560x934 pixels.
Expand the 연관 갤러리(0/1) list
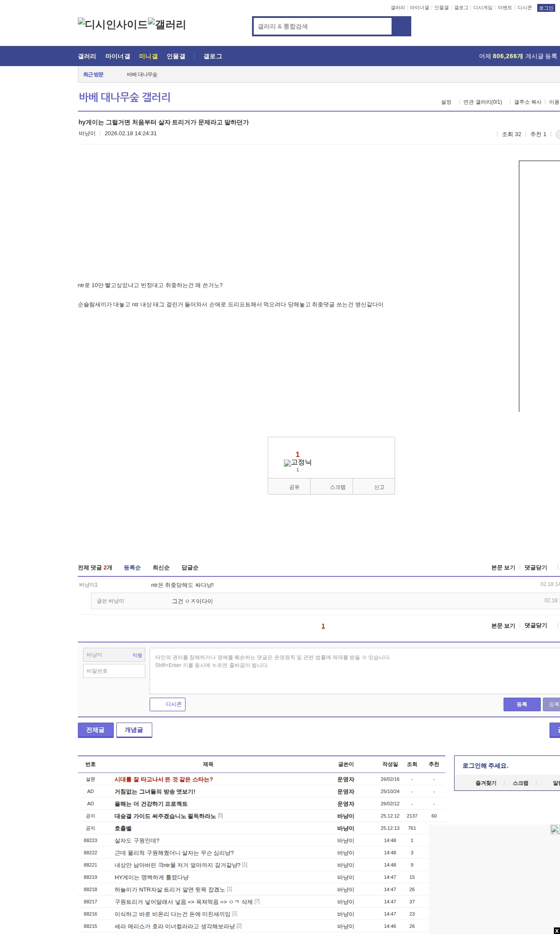point(483,102)
